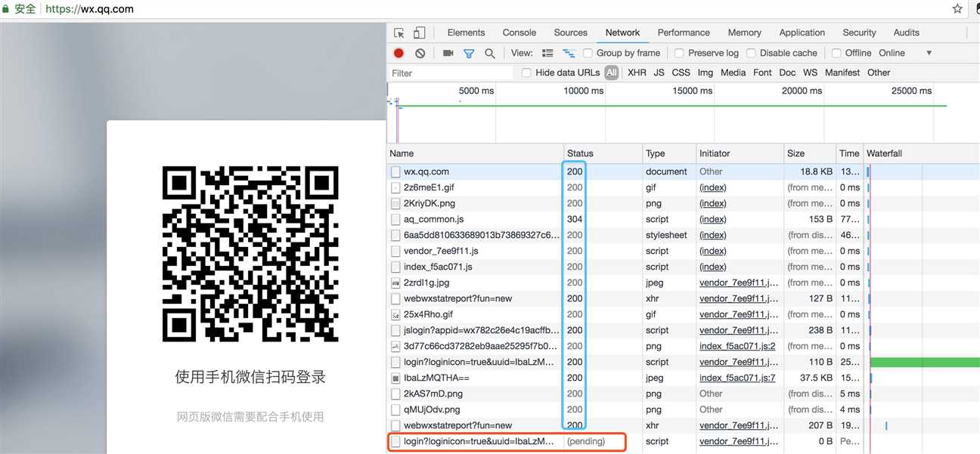Open the (index) initiator link for aq_common.js
Viewport: 980px width, 454px height.
pyautogui.click(x=712, y=219)
